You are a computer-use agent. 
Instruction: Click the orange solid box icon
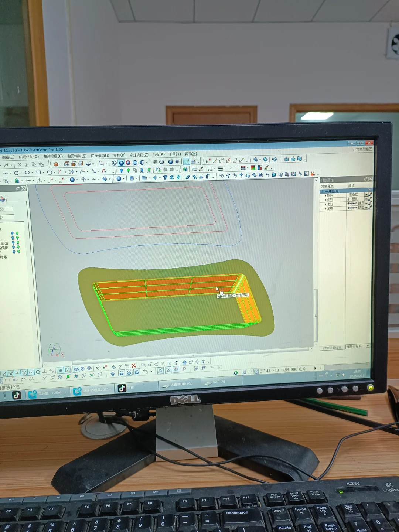(55, 164)
